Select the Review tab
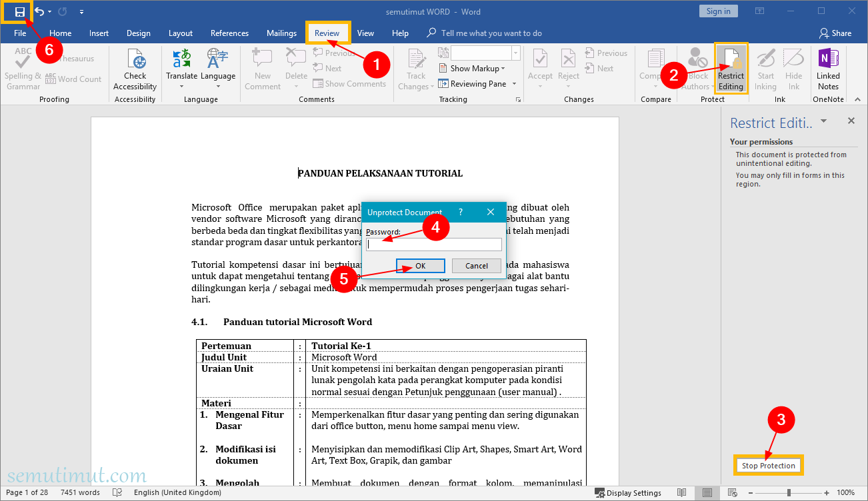 click(327, 33)
